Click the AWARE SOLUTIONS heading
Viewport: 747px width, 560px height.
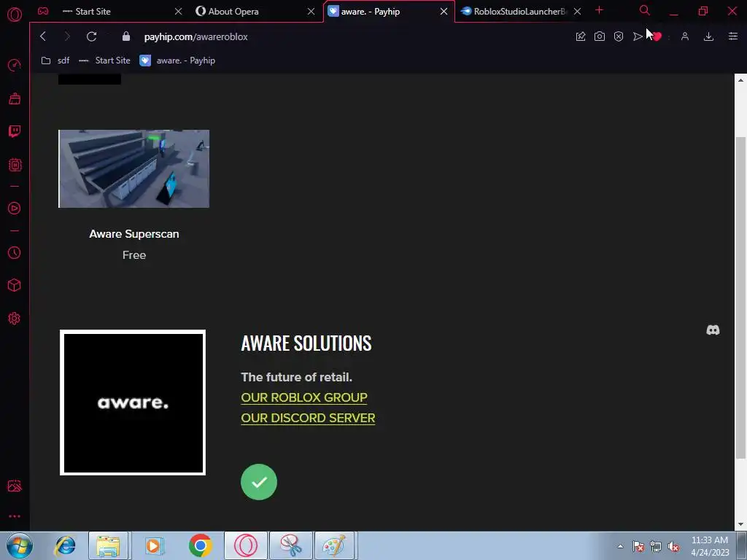coord(306,343)
